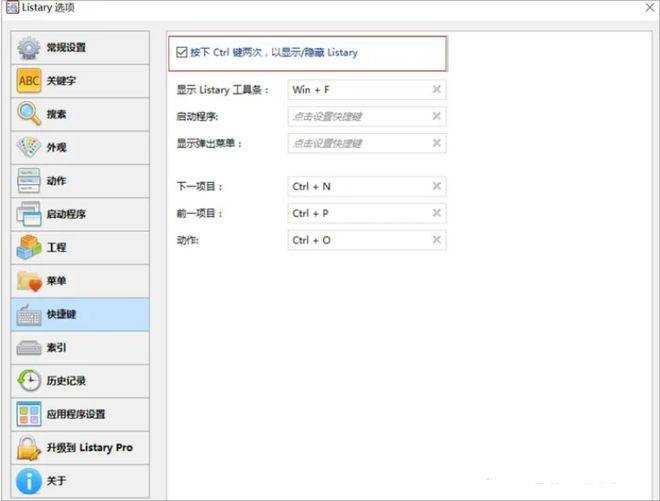Image resolution: width=660 pixels, height=501 pixels.
Task: Click the 历史记录 clock icon
Action: point(29,381)
